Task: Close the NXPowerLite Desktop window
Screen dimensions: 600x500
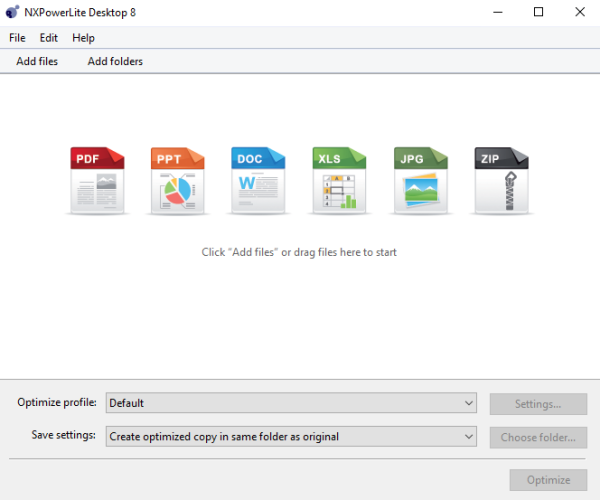Action: pyautogui.click(x=580, y=12)
